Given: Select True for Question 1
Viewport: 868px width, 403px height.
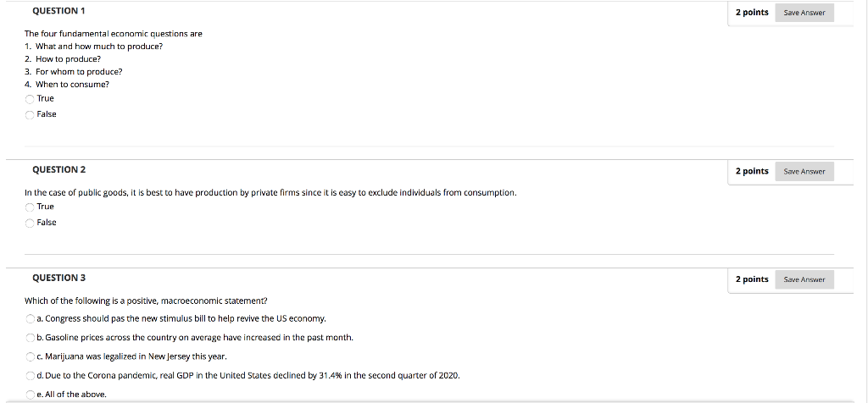Looking at the screenshot, I should [x=30, y=99].
